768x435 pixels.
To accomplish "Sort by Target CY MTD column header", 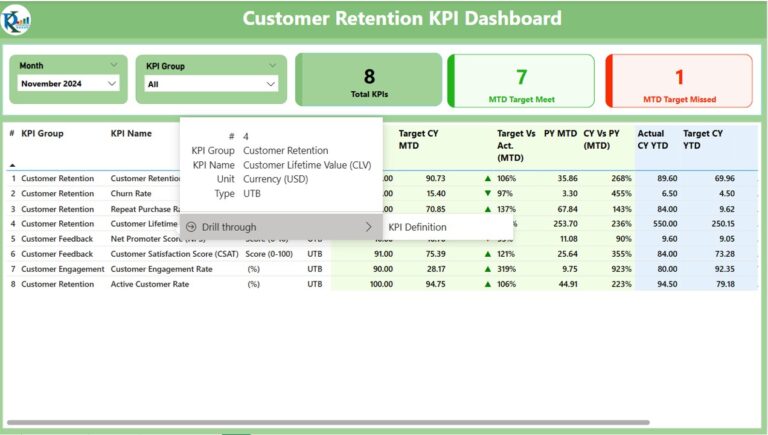I will point(418,140).
